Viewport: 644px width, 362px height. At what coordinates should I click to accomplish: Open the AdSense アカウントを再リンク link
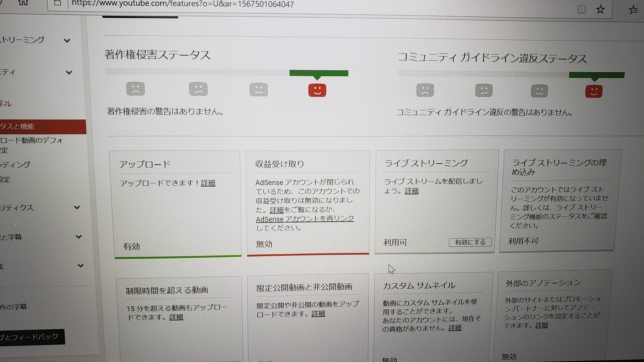tap(305, 219)
